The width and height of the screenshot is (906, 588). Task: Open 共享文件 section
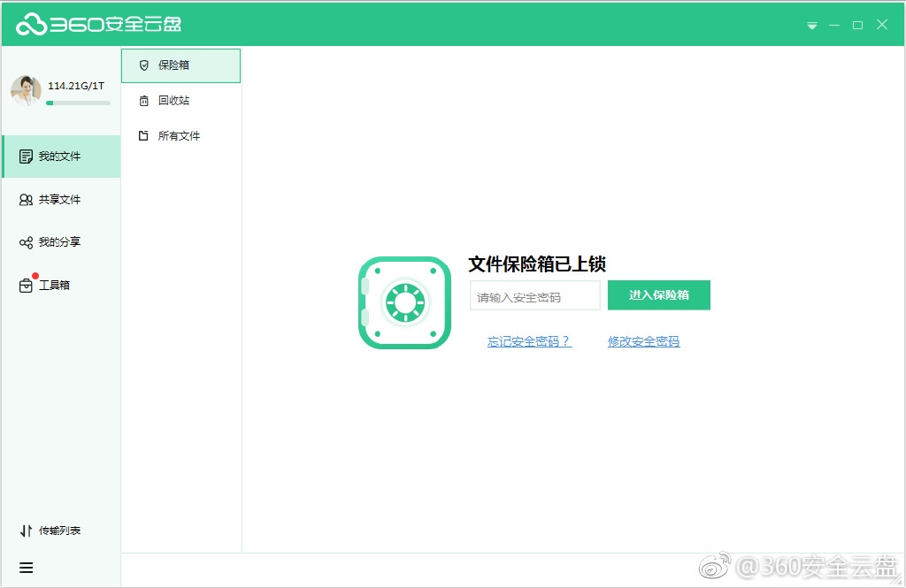pos(60,200)
